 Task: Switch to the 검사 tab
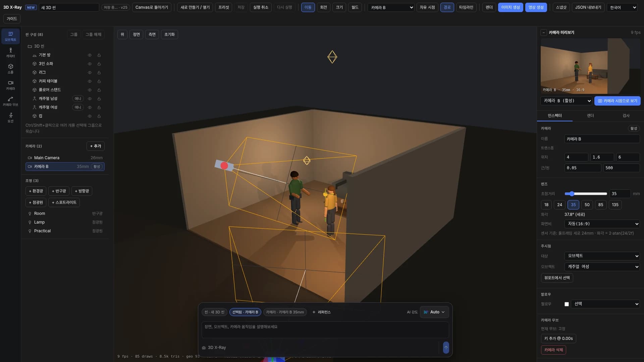click(626, 116)
